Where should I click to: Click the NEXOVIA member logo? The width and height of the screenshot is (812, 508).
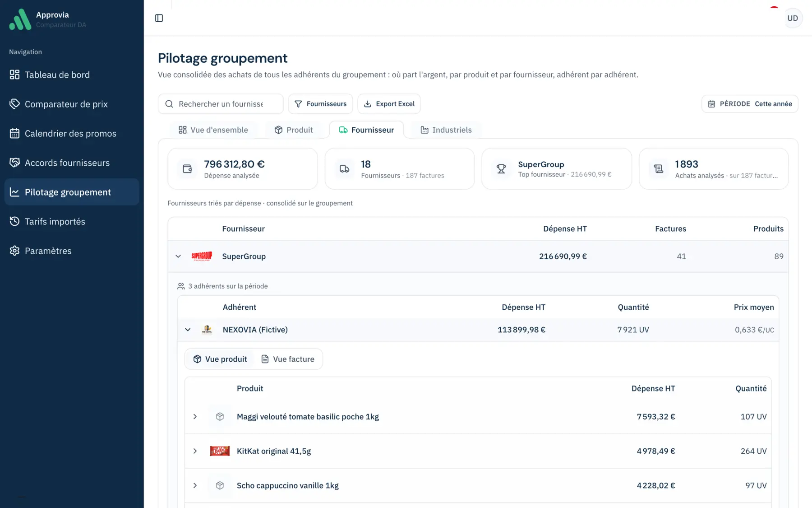207,330
